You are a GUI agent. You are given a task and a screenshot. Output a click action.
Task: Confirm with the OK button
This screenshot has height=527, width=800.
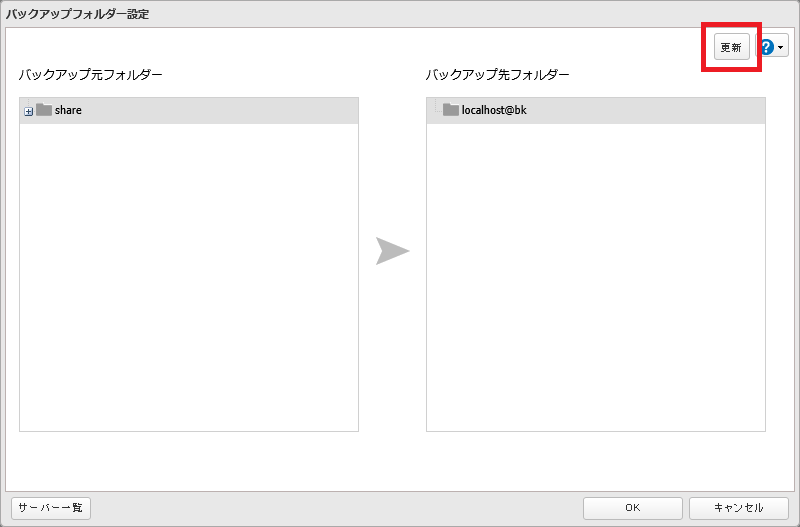(x=633, y=508)
